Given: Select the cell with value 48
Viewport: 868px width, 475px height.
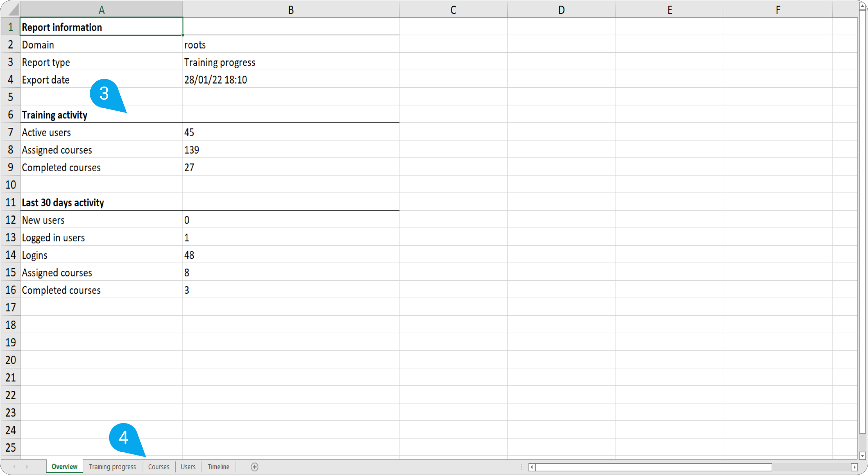Looking at the screenshot, I should [x=291, y=255].
